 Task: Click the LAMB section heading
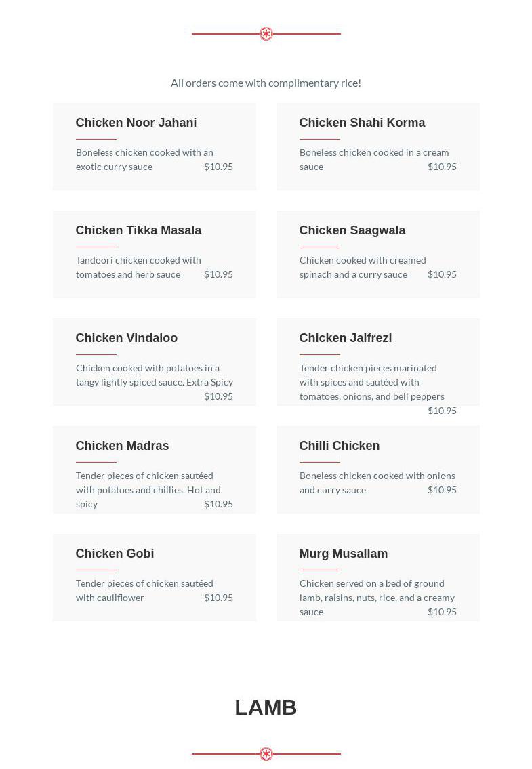coord(266,707)
